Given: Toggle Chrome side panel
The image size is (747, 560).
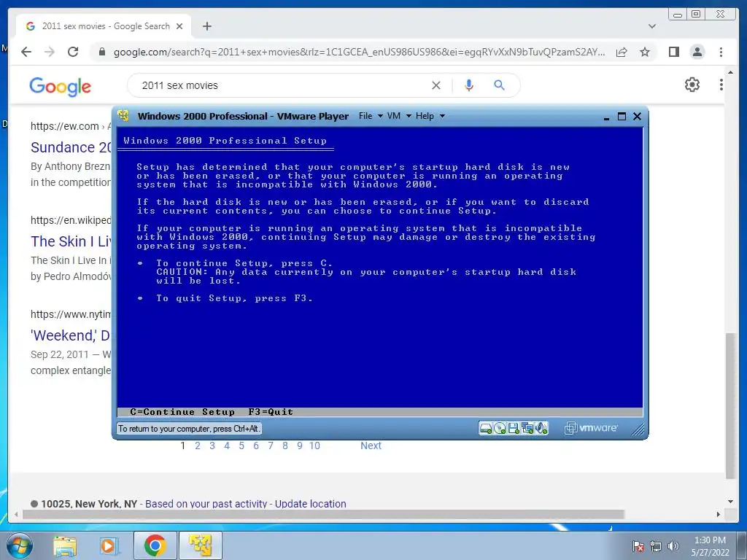Looking at the screenshot, I should pos(673,52).
